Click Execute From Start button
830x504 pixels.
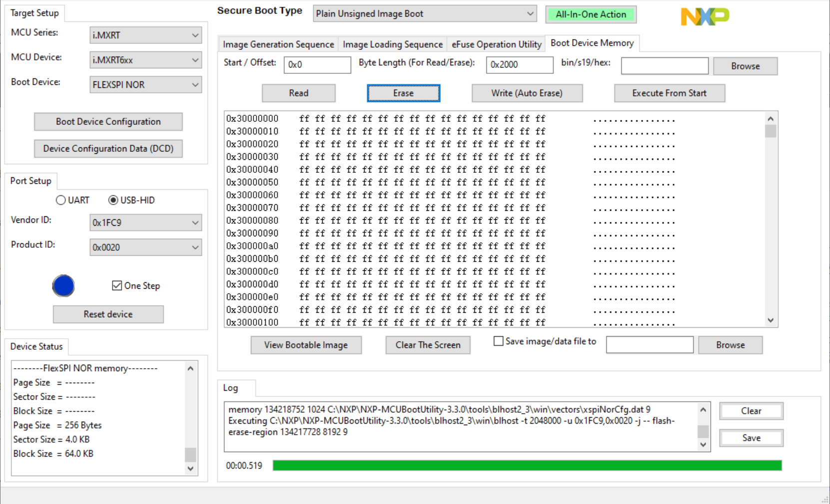[x=670, y=93]
